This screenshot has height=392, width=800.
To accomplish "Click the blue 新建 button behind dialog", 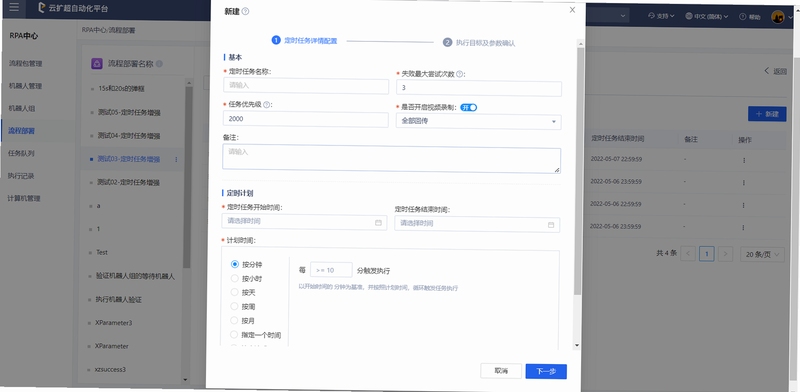I will [x=767, y=114].
